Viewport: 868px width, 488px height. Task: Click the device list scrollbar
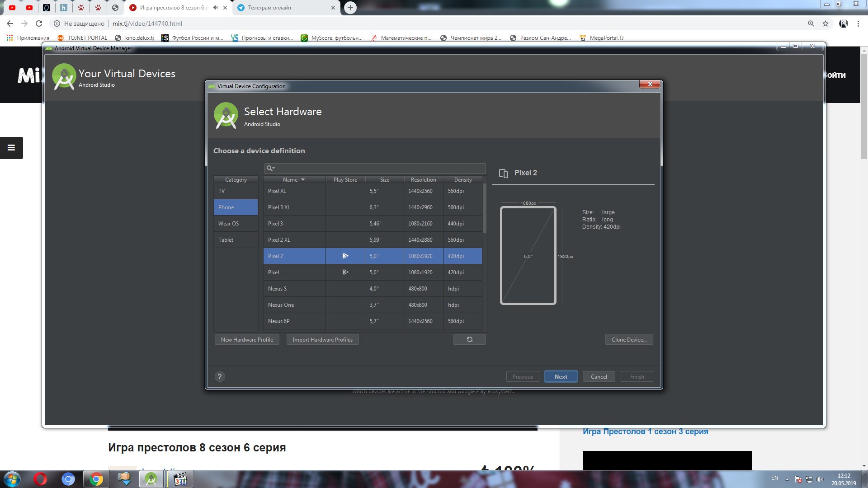(485, 208)
